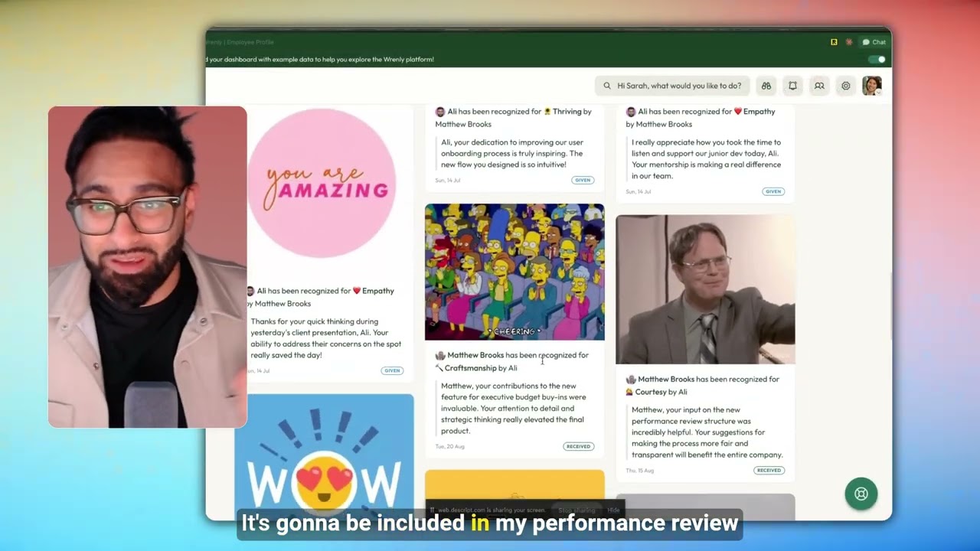This screenshot has width=980, height=551.
Task: Open the Simpsons cheering GIF
Action: [514, 272]
